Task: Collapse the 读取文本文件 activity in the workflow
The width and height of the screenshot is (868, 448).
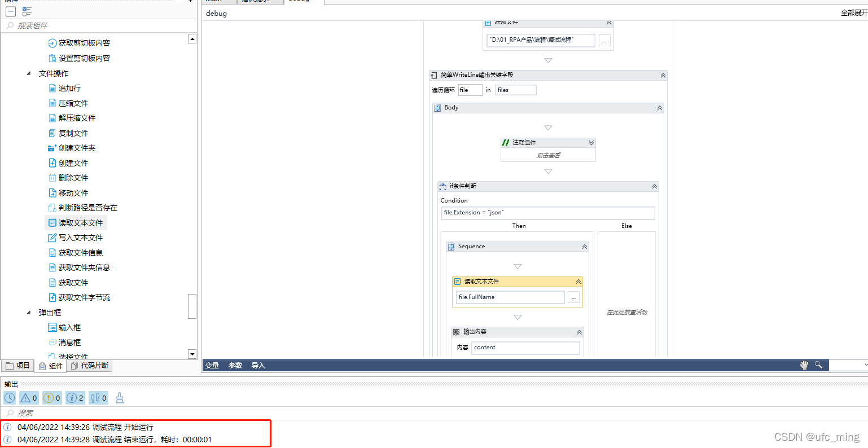Action: point(578,282)
